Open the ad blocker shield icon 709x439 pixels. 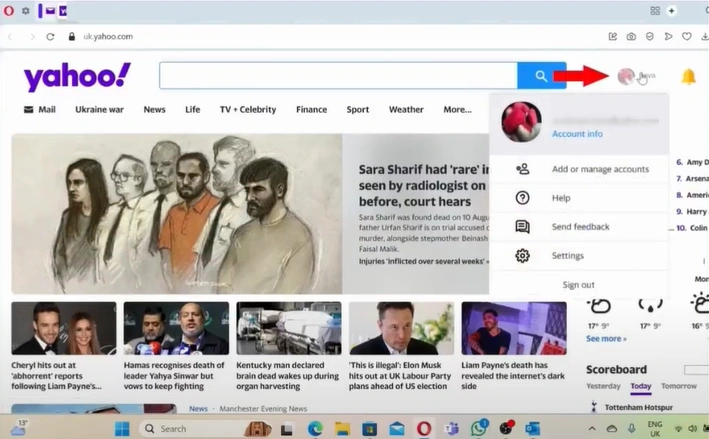tap(650, 37)
